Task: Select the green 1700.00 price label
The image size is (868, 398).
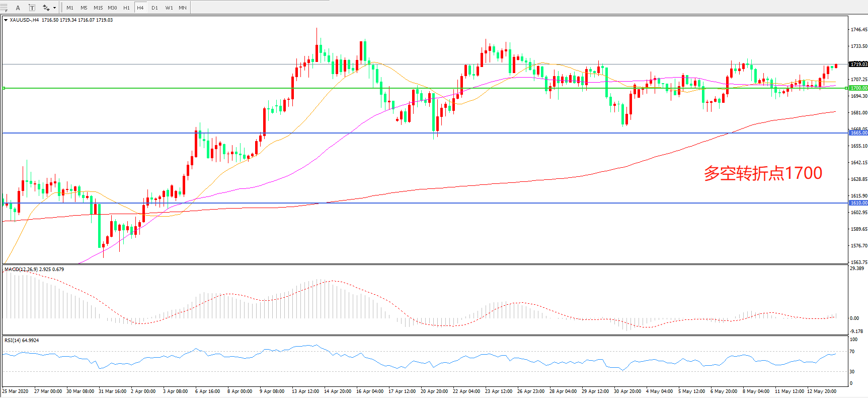Action: (x=858, y=88)
